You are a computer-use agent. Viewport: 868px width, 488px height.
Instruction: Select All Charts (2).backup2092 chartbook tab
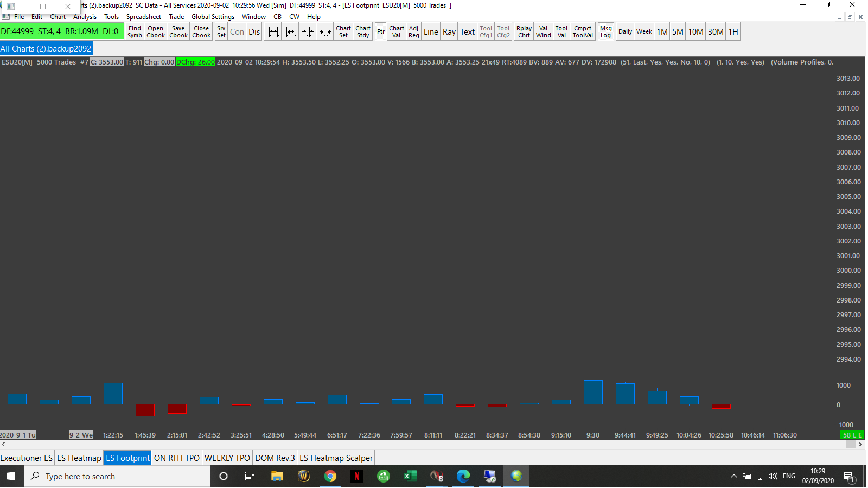pyautogui.click(x=46, y=49)
